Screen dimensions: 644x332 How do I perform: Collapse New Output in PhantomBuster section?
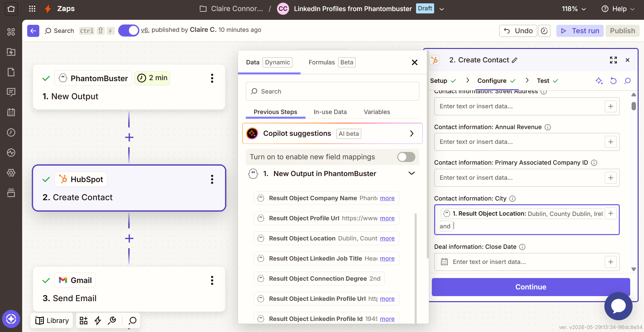[x=412, y=173]
